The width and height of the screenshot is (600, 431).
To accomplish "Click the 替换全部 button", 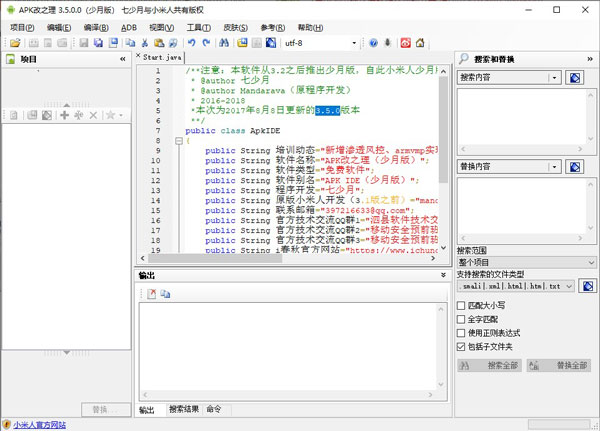I will pyautogui.click(x=559, y=366).
